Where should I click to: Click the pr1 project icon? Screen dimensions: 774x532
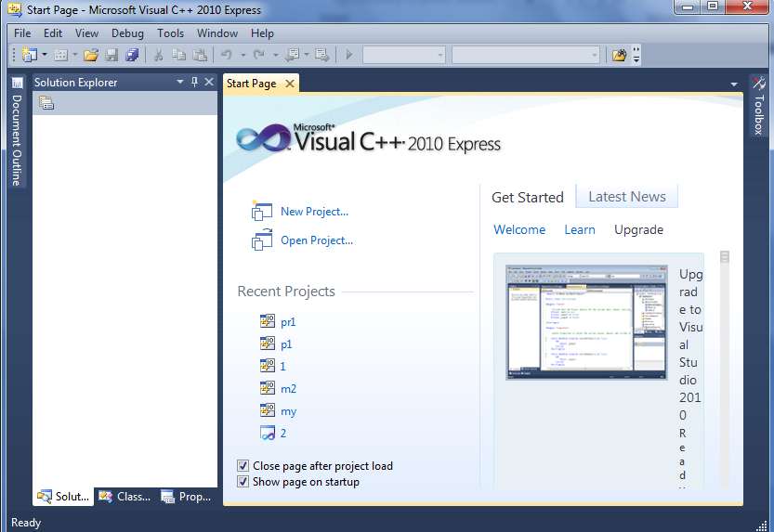tap(268, 321)
